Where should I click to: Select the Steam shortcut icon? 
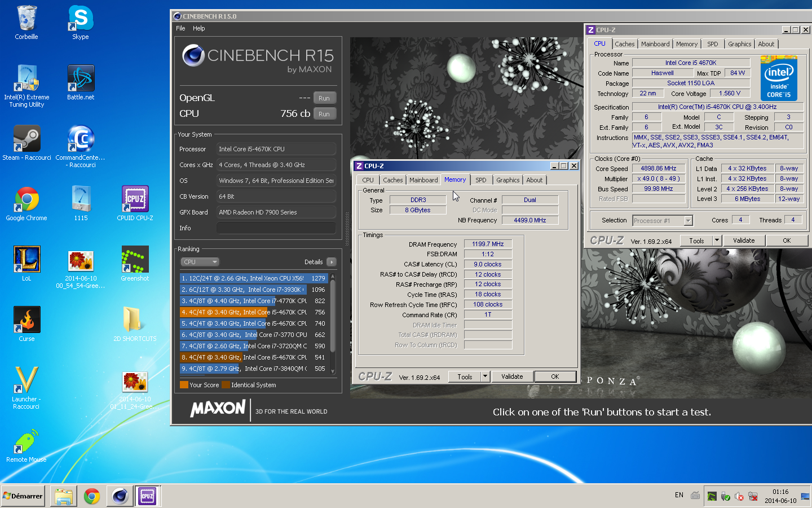coord(27,143)
